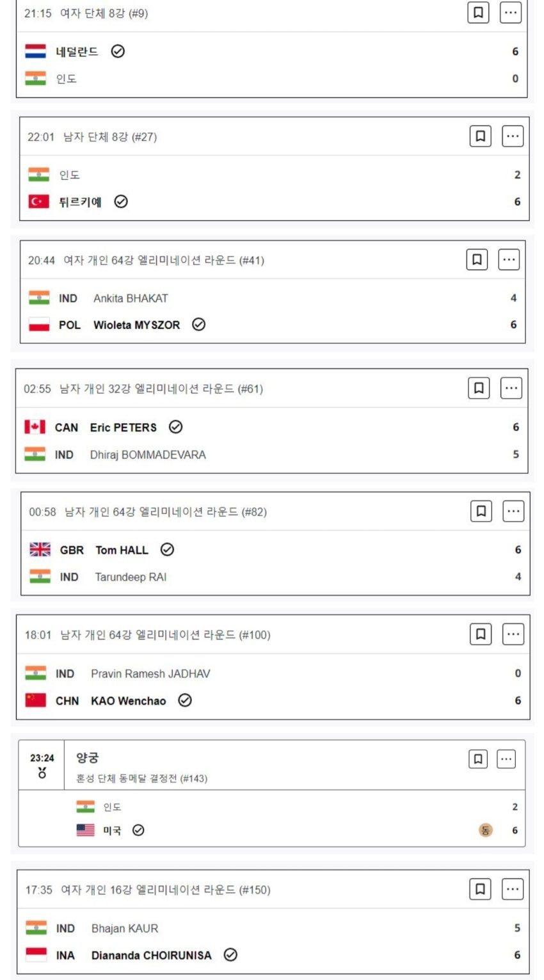Viewport: 544px width, 980px height.
Task: Bookmark the mixed team bronze medal match
Action: click(x=478, y=759)
